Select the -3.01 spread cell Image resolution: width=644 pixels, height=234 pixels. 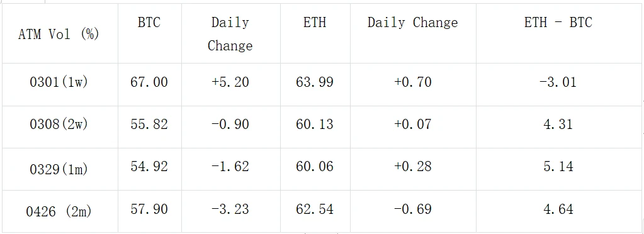(x=558, y=82)
